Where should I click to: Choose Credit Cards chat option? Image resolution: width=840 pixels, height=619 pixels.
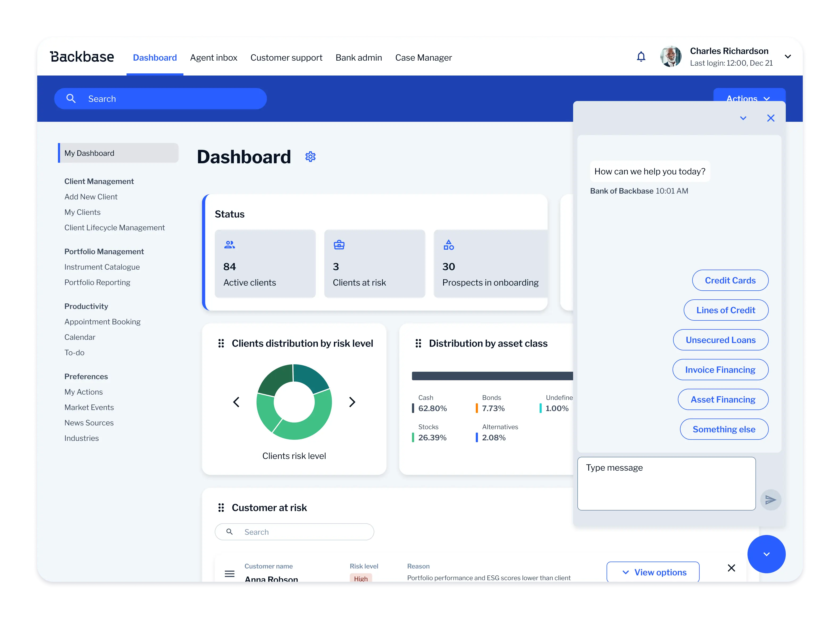730,280
